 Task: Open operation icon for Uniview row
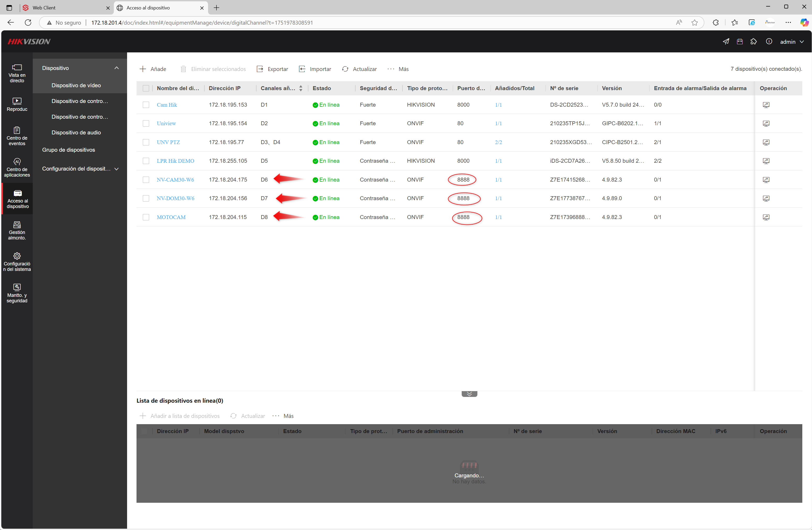coord(766,123)
